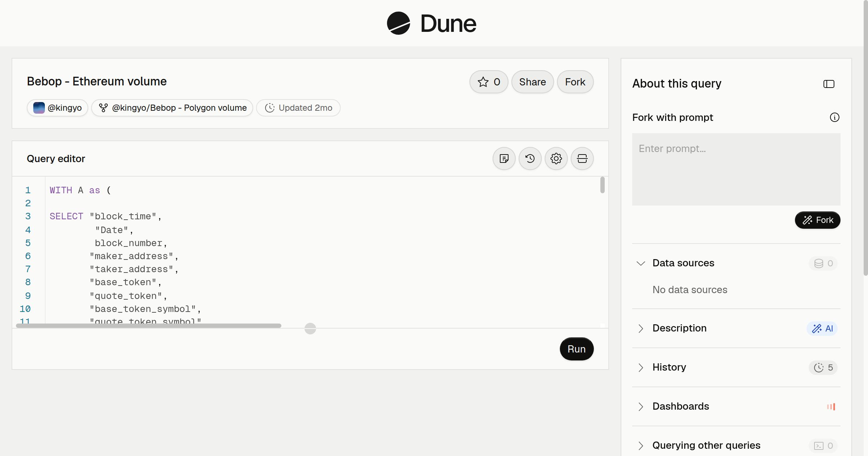The image size is (868, 456).
Task: Collapse the About this query side panel
Action: [x=829, y=84]
